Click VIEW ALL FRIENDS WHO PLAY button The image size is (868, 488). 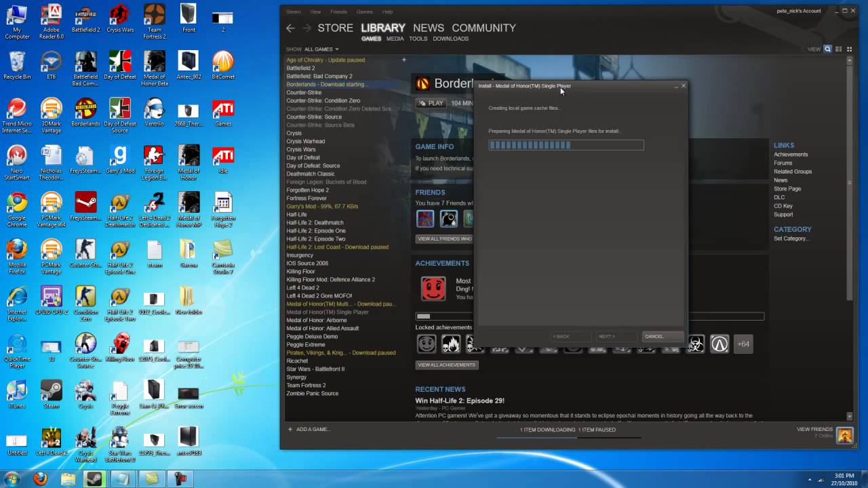pyautogui.click(x=445, y=239)
